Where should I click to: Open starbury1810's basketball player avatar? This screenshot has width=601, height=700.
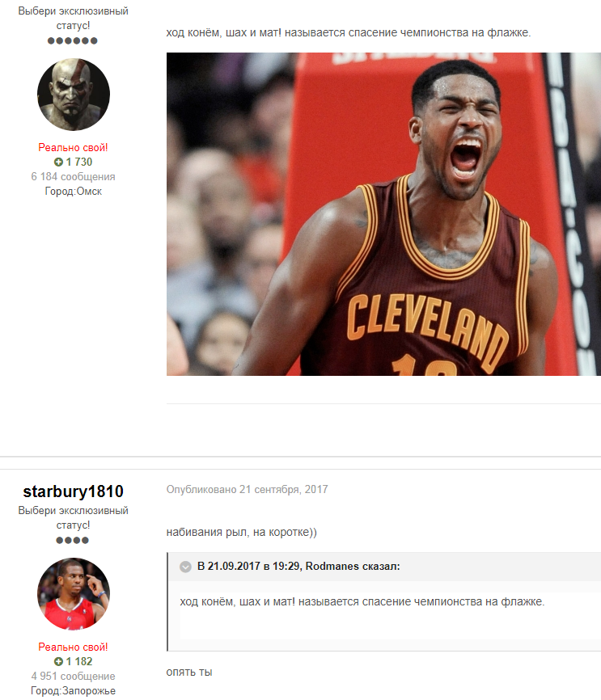74,594
